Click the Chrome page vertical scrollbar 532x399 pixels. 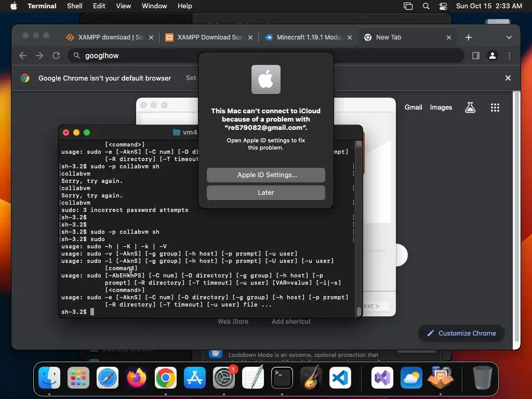pyautogui.click(x=517, y=217)
